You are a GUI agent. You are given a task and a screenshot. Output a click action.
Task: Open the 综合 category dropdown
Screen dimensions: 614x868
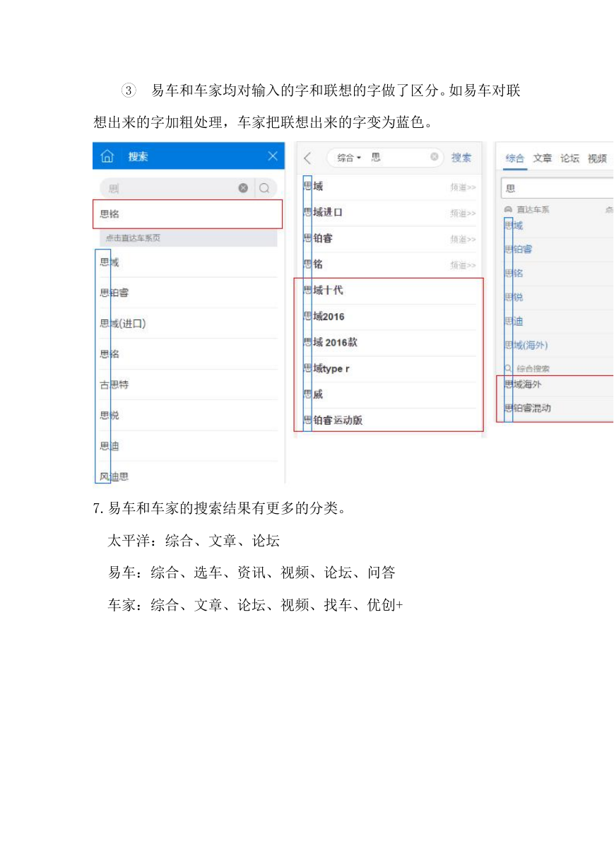point(349,158)
